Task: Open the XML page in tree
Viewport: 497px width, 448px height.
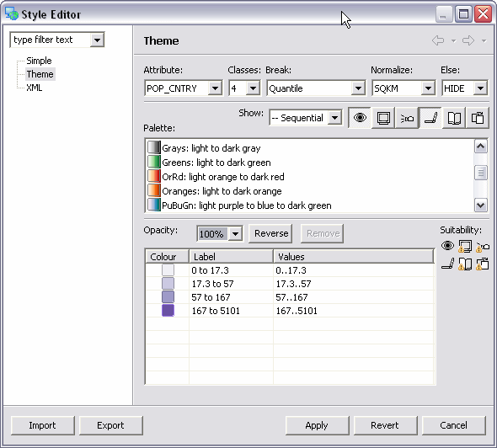Action: point(35,88)
